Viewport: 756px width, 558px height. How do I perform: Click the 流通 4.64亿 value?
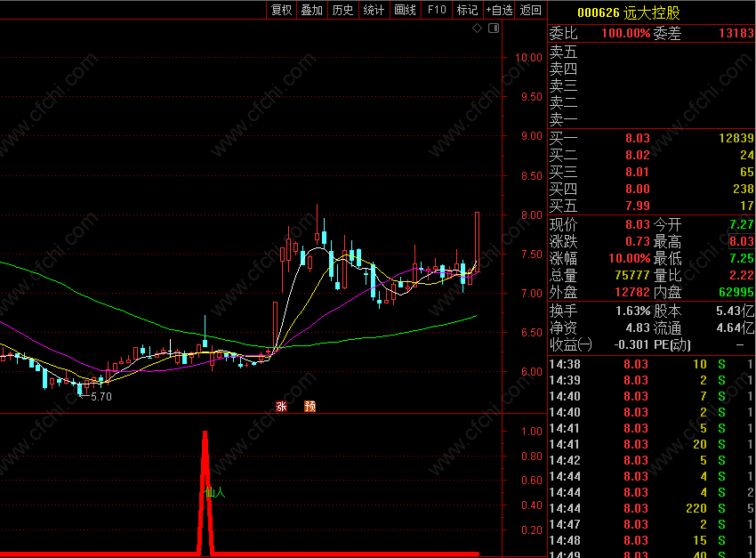pos(735,328)
